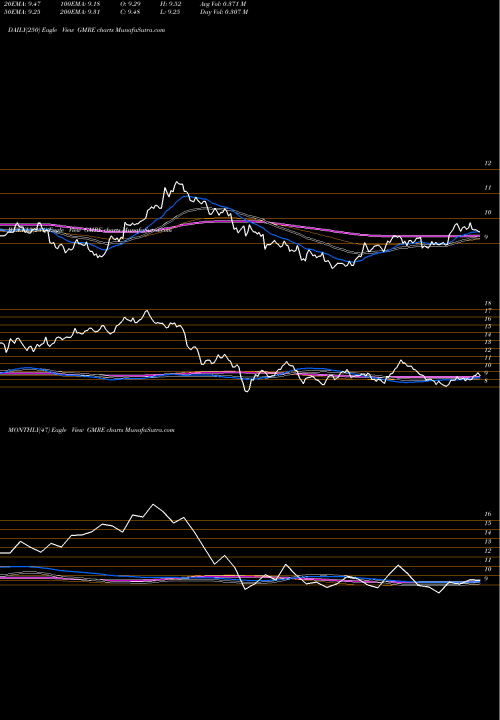Viewport: 500px width, 720px height.
Task: Click the 18 price label on weekly chart
Action: pos(488,304)
